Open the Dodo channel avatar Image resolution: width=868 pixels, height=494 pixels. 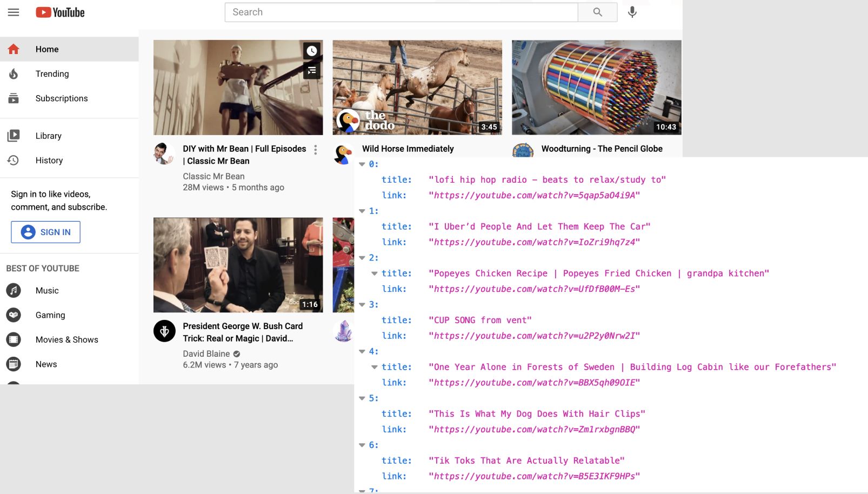[x=343, y=154]
